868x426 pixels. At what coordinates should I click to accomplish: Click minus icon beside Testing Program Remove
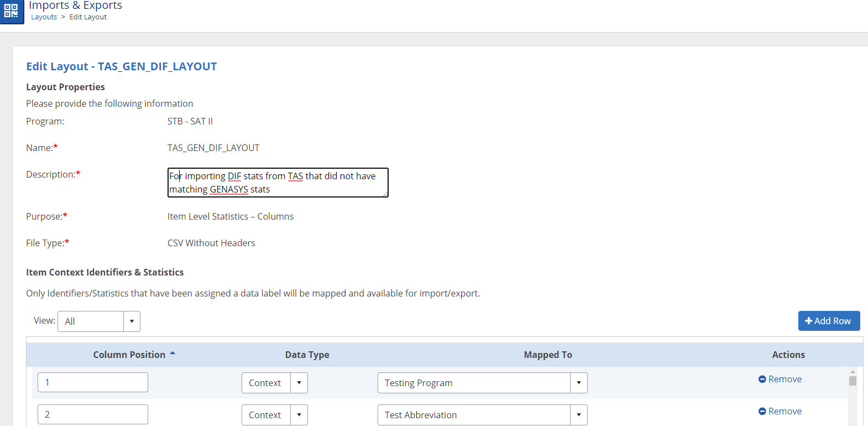click(762, 379)
